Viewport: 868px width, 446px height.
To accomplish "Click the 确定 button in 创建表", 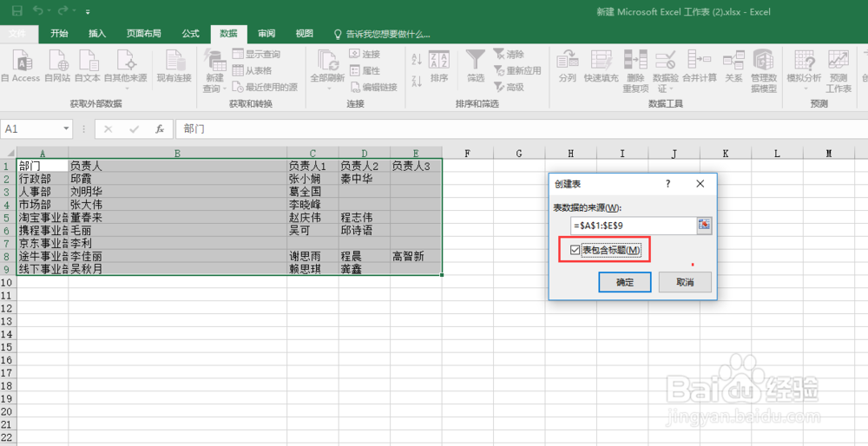I will (626, 282).
